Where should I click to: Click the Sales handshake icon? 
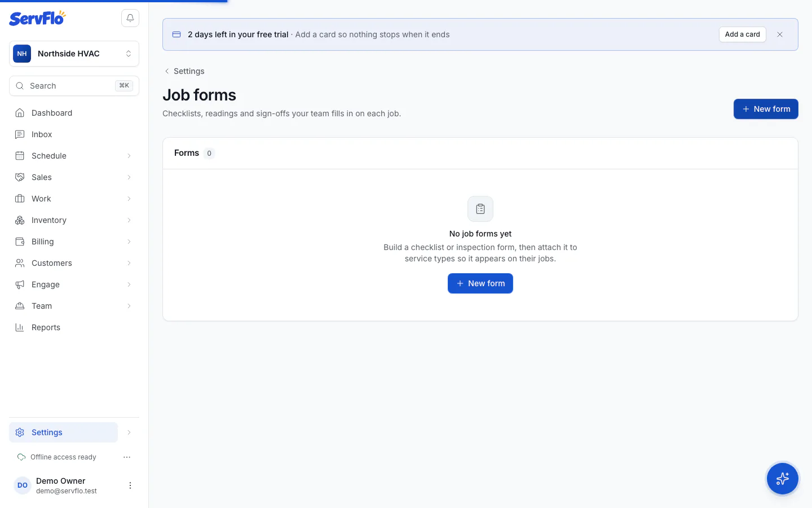[x=20, y=177]
